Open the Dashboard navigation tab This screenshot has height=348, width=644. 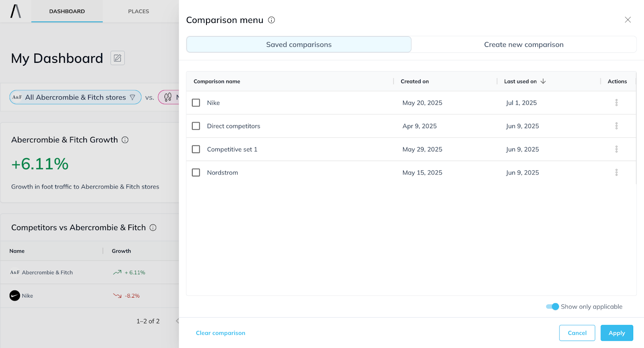click(67, 11)
